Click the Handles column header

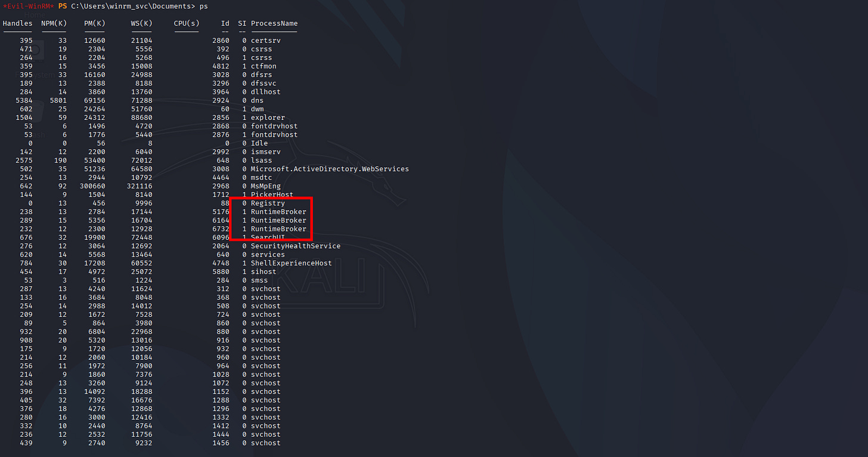click(x=18, y=23)
